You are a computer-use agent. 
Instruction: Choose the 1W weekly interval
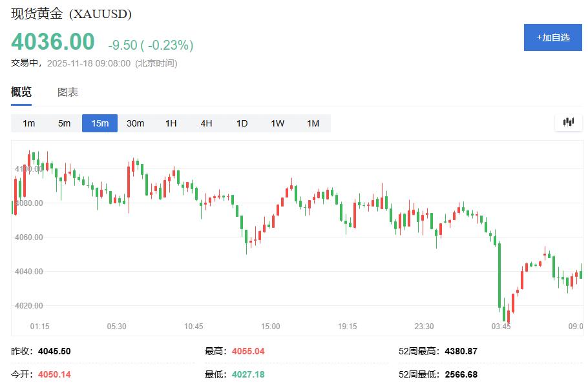pyautogui.click(x=277, y=123)
